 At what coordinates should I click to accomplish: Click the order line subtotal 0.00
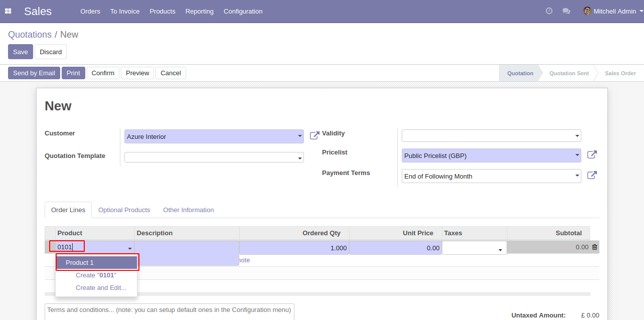582,247
